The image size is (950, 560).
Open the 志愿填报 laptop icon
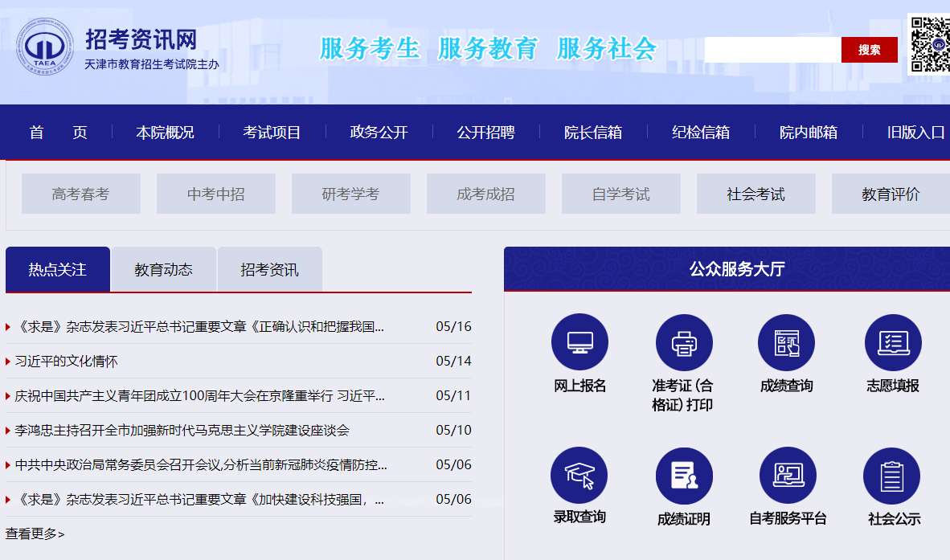click(892, 342)
